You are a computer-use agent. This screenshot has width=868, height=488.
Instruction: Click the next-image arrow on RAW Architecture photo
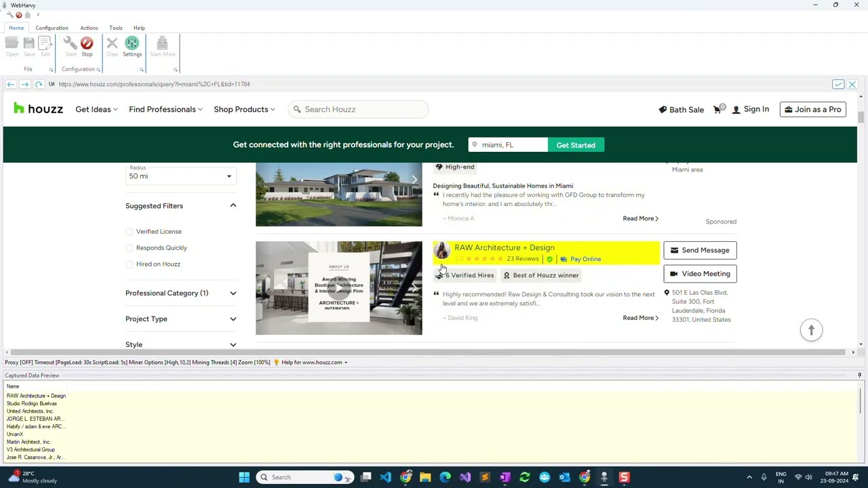click(x=414, y=288)
